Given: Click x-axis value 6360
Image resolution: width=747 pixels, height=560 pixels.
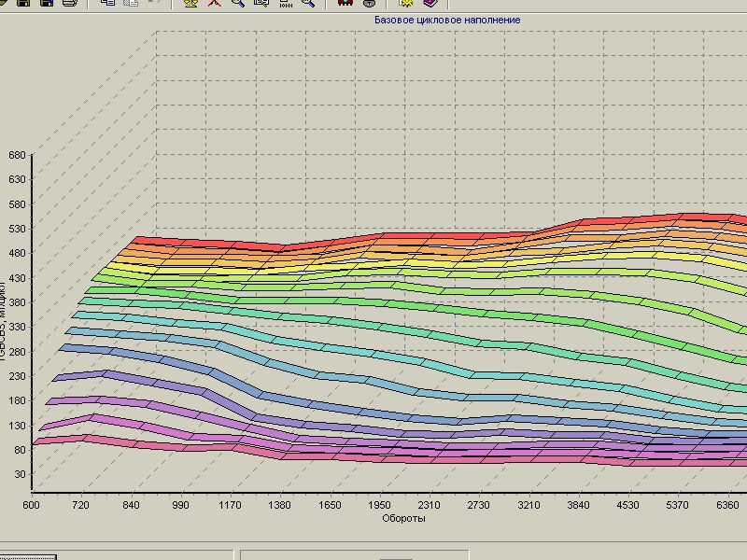Looking at the screenshot, I should tap(727, 505).
